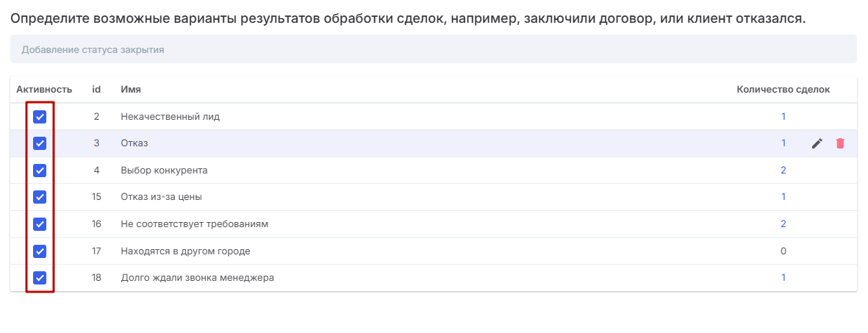Open deal count link for Некачественный лид
Viewport: 868px width, 333px height.
(x=783, y=117)
